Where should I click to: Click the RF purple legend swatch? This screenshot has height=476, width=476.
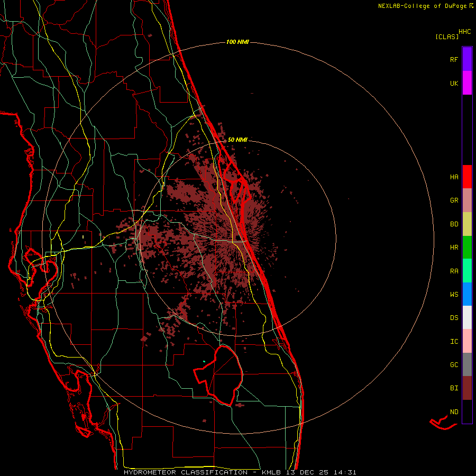pos(467,59)
